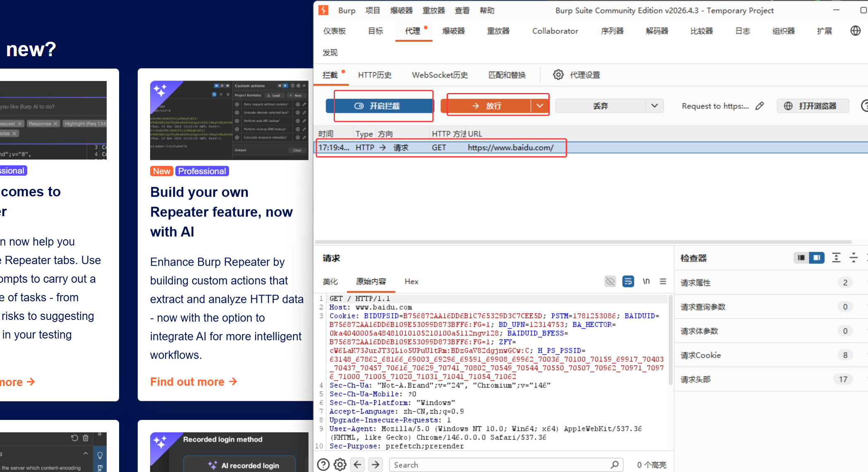Click the globe icon at the end of the top tab row
Screen dimensions: 868x472
pyautogui.click(x=855, y=31)
